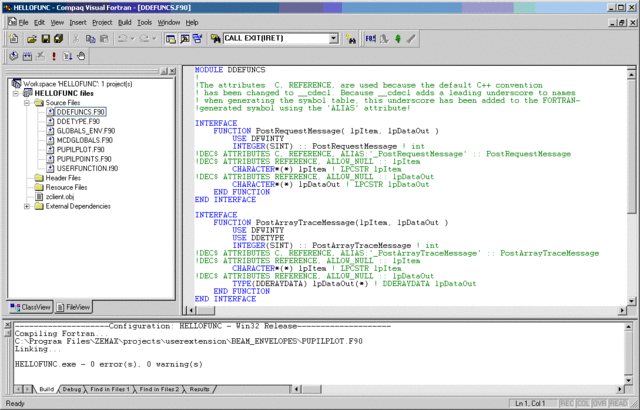Open the Build menu

coord(124,22)
